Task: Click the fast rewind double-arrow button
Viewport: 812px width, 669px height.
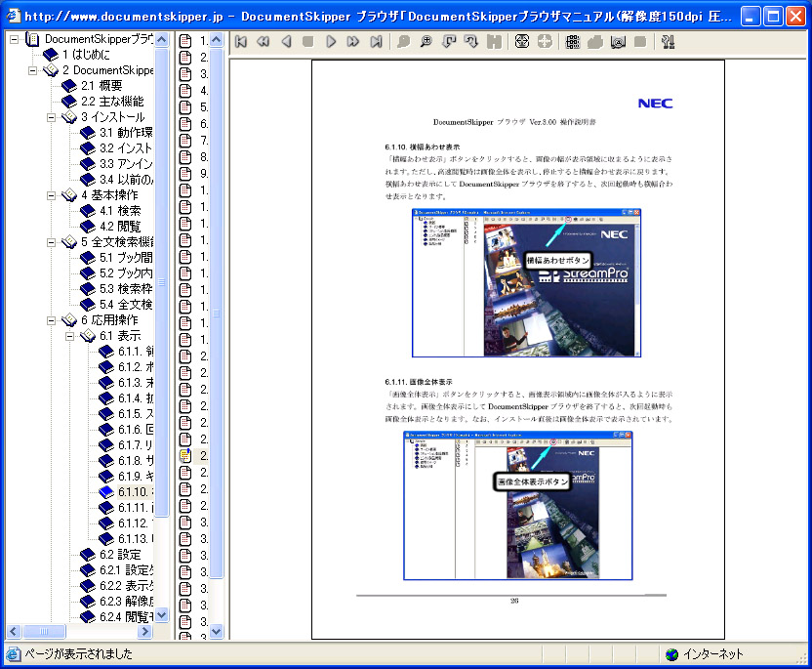Action: pos(264,41)
